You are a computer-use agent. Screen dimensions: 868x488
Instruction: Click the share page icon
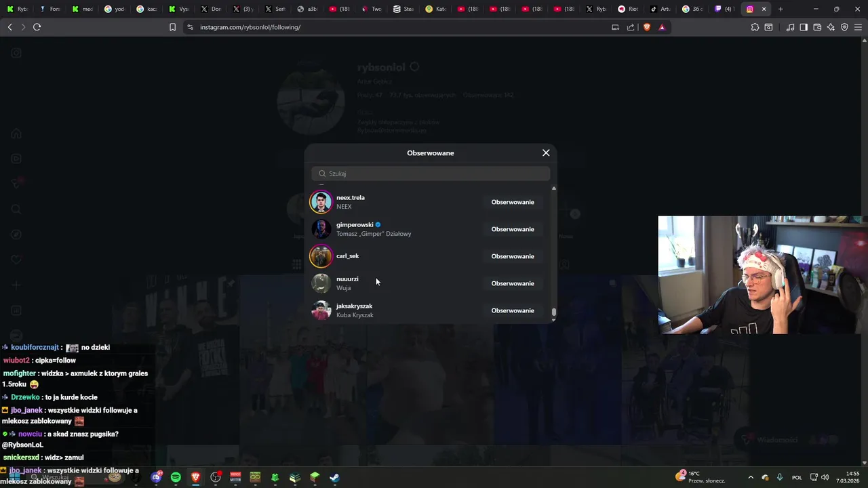pyautogui.click(x=631, y=27)
